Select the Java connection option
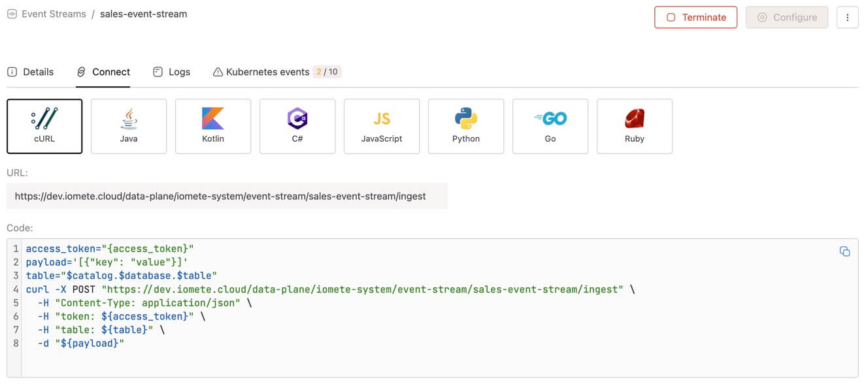The height and width of the screenshot is (386, 868). pyautogui.click(x=128, y=126)
